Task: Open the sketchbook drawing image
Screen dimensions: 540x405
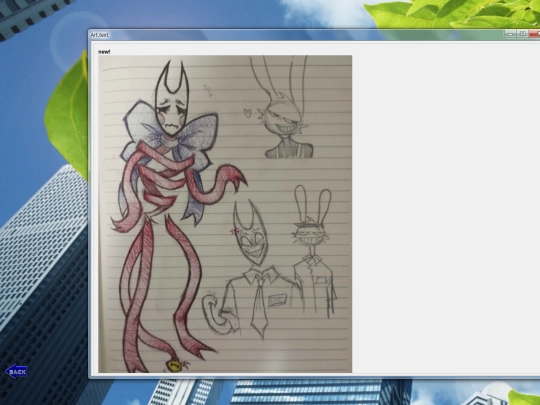Action: (x=225, y=214)
